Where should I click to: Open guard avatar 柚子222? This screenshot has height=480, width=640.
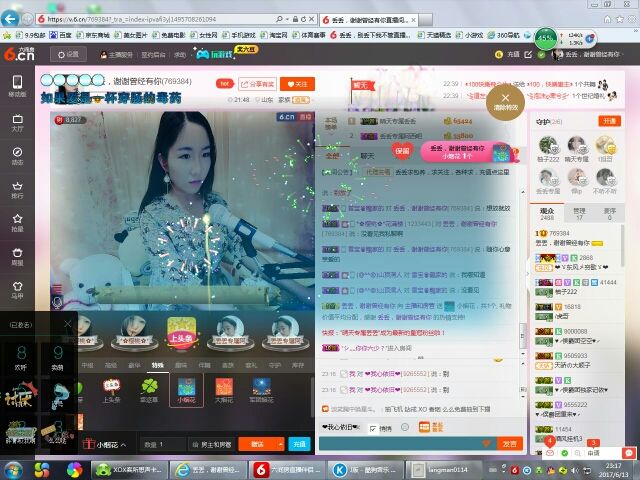point(548,149)
